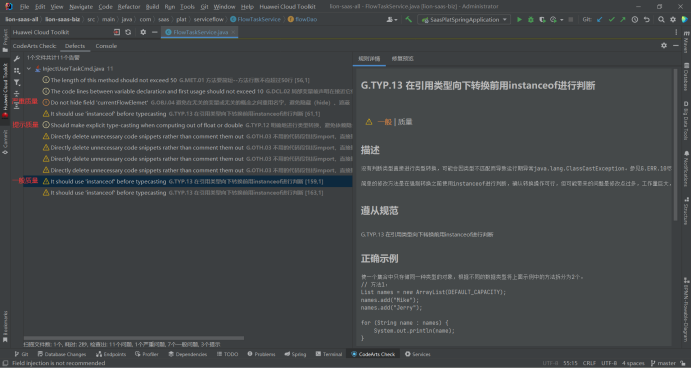692x368 pixels.
Task: Open the user account dropdown in toolbar
Action: 392,19
